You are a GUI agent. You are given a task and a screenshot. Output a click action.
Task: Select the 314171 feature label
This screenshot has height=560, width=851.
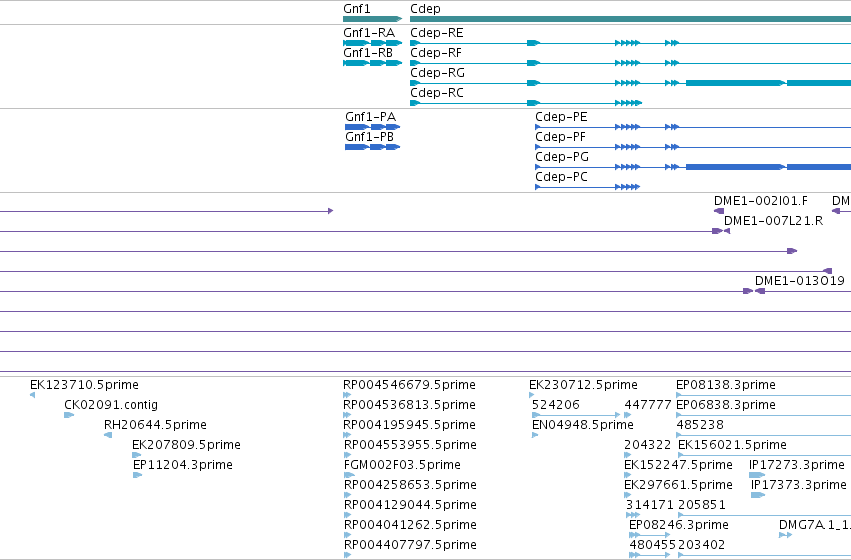pyautogui.click(x=650, y=505)
